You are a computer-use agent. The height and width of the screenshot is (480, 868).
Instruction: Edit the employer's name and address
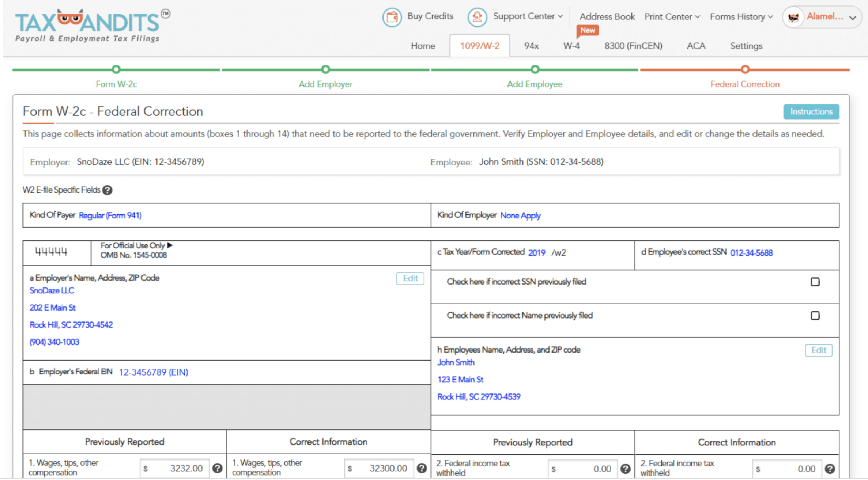pos(410,278)
